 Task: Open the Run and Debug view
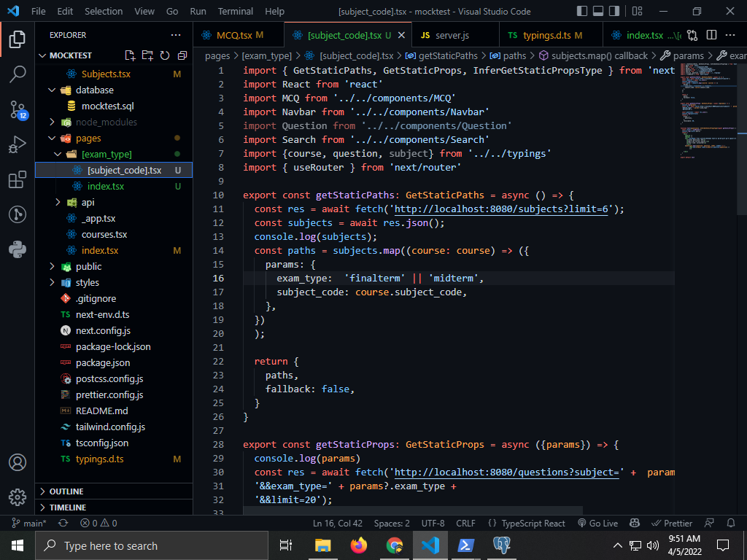[18, 144]
